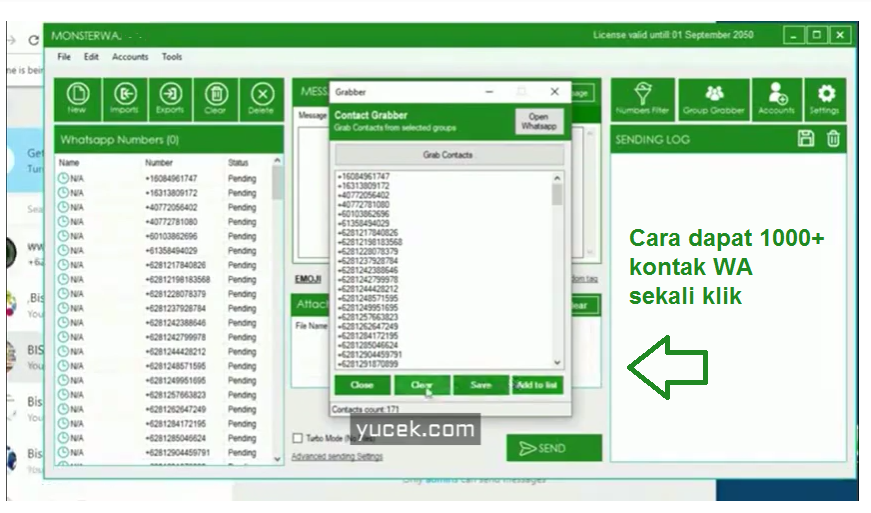This screenshot has height=513, width=871.
Task: Click the browser reload icon behind the app
Action: click(33, 40)
